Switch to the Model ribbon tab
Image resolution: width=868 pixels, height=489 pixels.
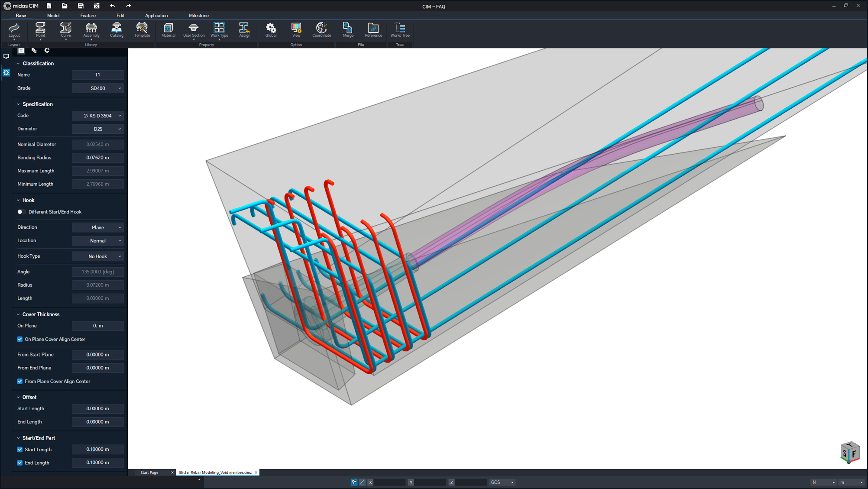pos(53,16)
